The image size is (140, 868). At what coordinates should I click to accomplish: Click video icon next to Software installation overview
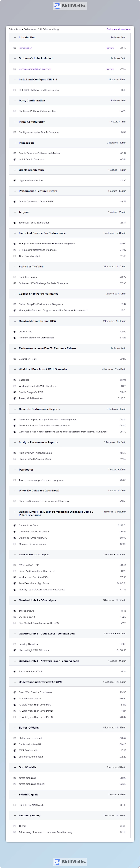[14, 69]
